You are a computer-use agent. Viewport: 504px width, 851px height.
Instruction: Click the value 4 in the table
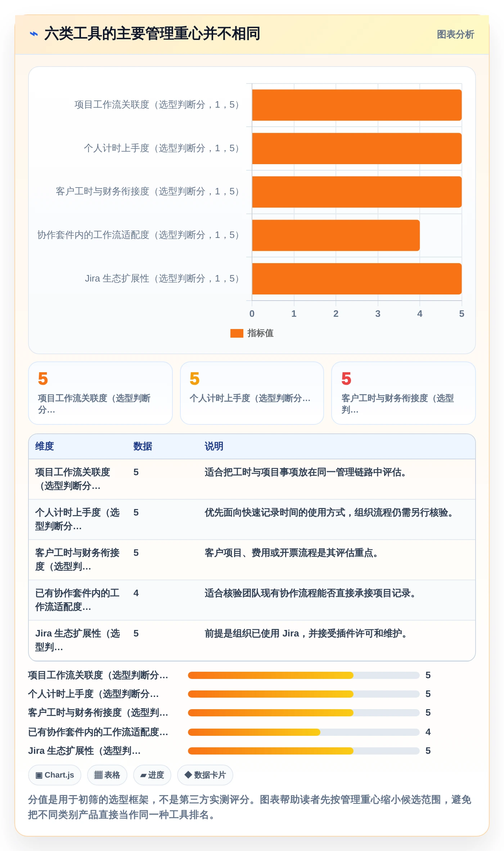pyautogui.click(x=136, y=593)
